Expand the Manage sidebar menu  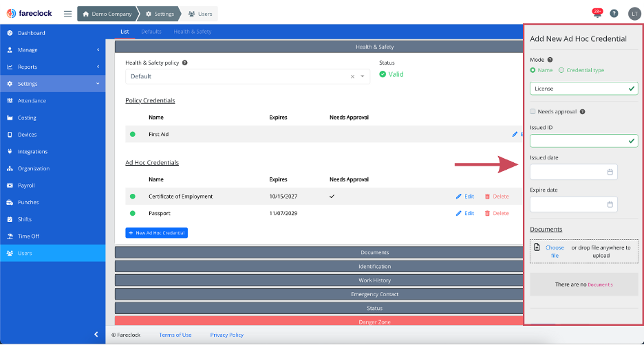tap(52, 49)
